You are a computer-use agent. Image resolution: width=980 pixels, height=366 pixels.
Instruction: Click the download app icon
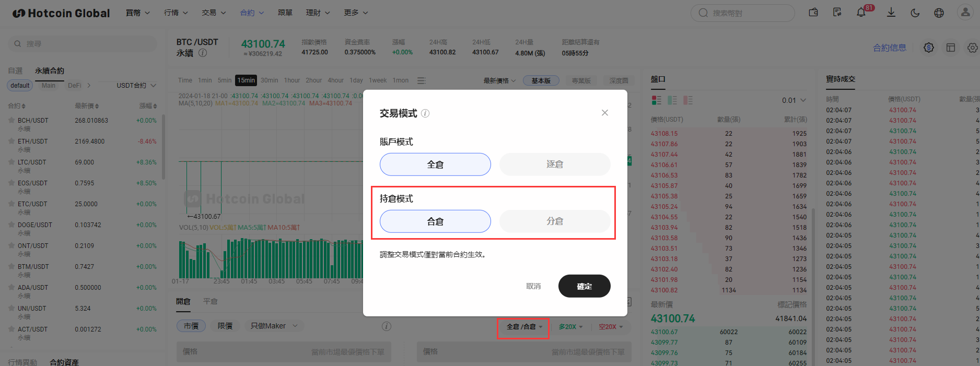click(891, 13)
